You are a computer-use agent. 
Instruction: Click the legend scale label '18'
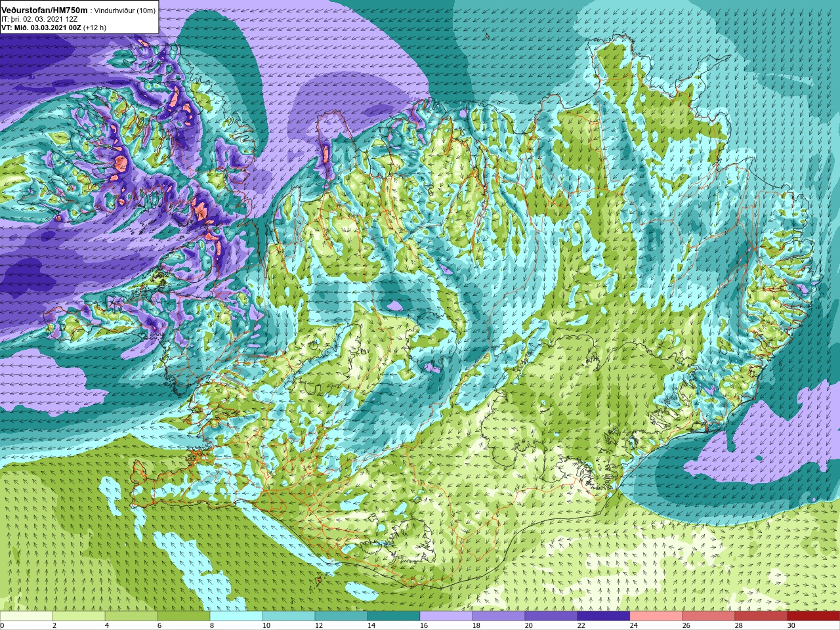tap(476, 625)
